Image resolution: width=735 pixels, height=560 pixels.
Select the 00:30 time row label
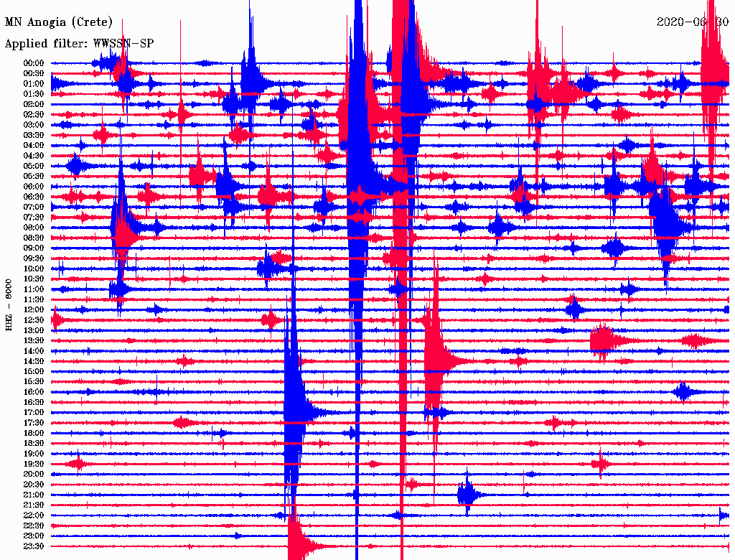[34, 74]
